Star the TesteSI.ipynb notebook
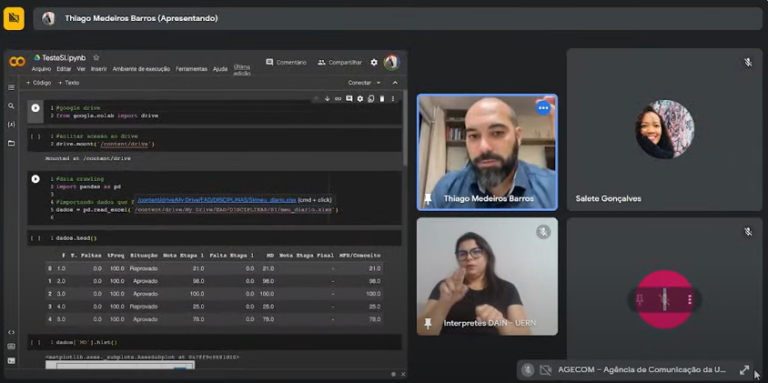This screenshot has height=383, width=768. click(96, 58)
